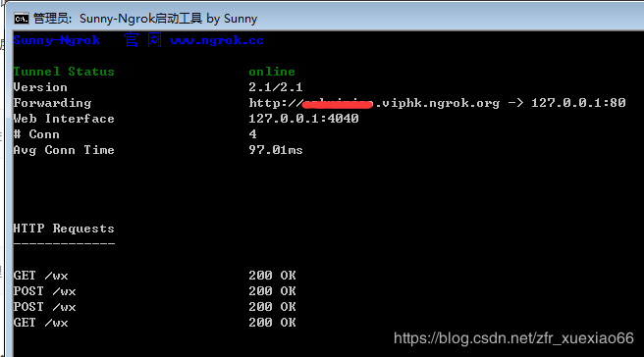Click the first 'GET /wx' request row
Screen dimensions: 644x357
click(154, 276)
